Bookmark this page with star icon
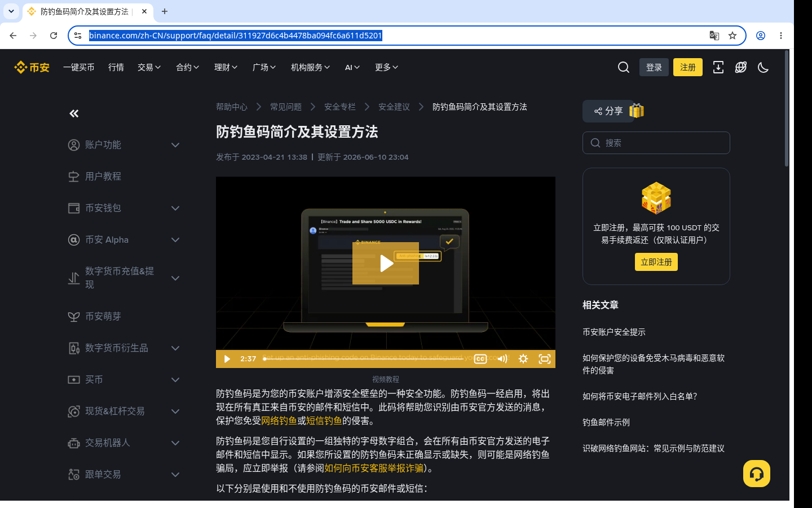The image size is (812, 508). [732, 36]
